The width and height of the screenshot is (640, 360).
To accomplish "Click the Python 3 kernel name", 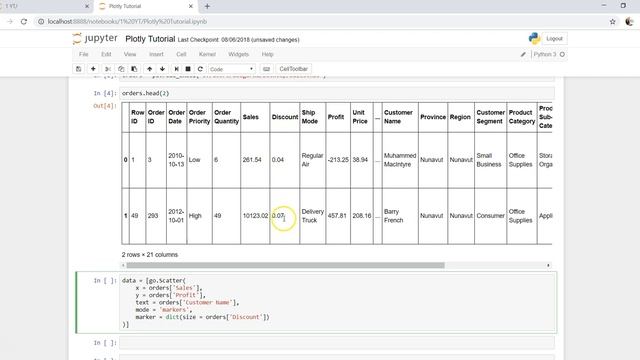I will pos(544,54).
